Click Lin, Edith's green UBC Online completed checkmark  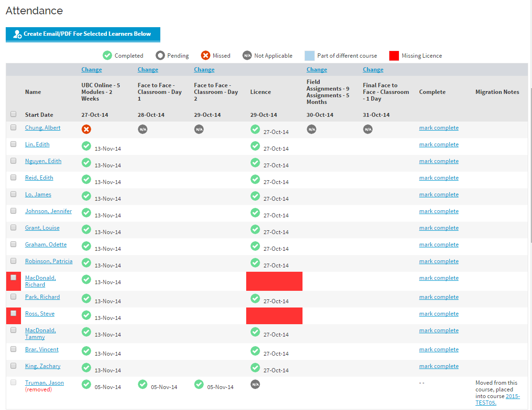click(x=86, y=146)
